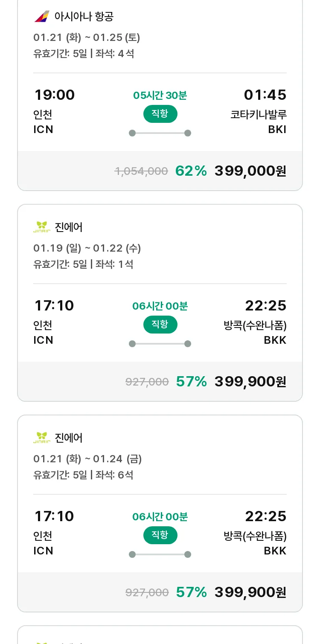Open the partially visible bottom flight card
The height and width of the screenshot is (644, 320).
point(160,635)
